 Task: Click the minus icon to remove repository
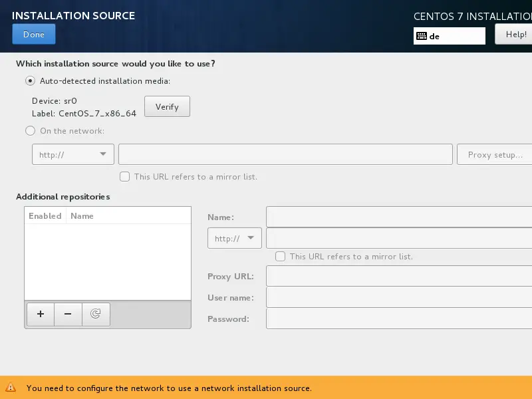point(68,315)
